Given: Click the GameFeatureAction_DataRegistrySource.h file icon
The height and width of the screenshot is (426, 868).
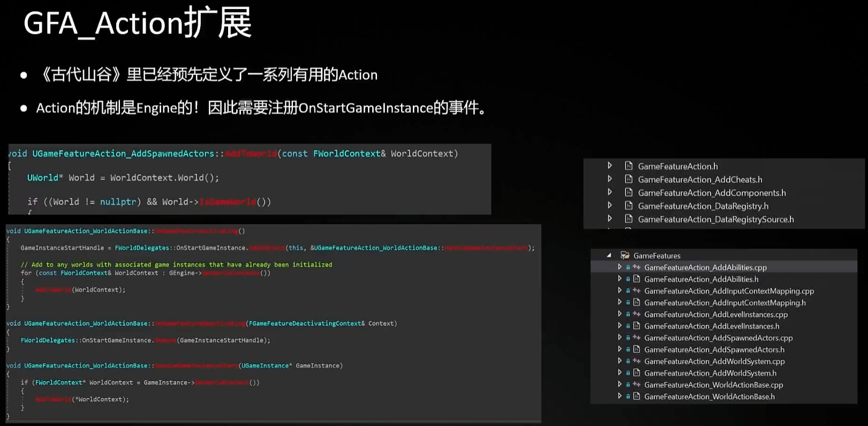Looking at the screenshot, I should click(x=629, y=219).
